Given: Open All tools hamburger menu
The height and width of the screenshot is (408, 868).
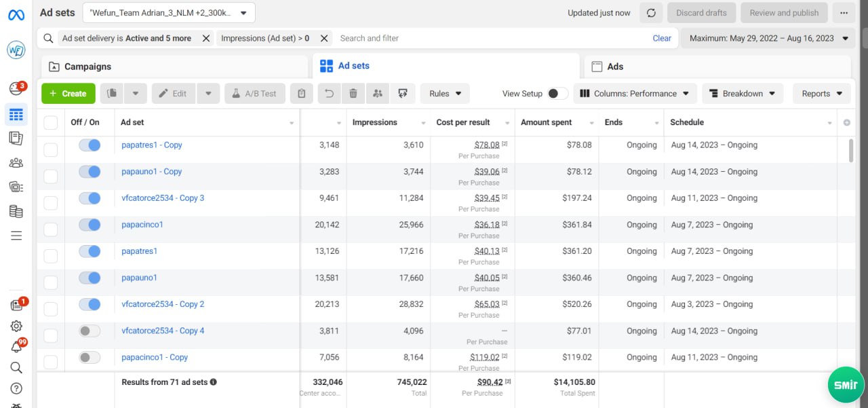Looking at the screenshot, I should (x=16, y=236).
